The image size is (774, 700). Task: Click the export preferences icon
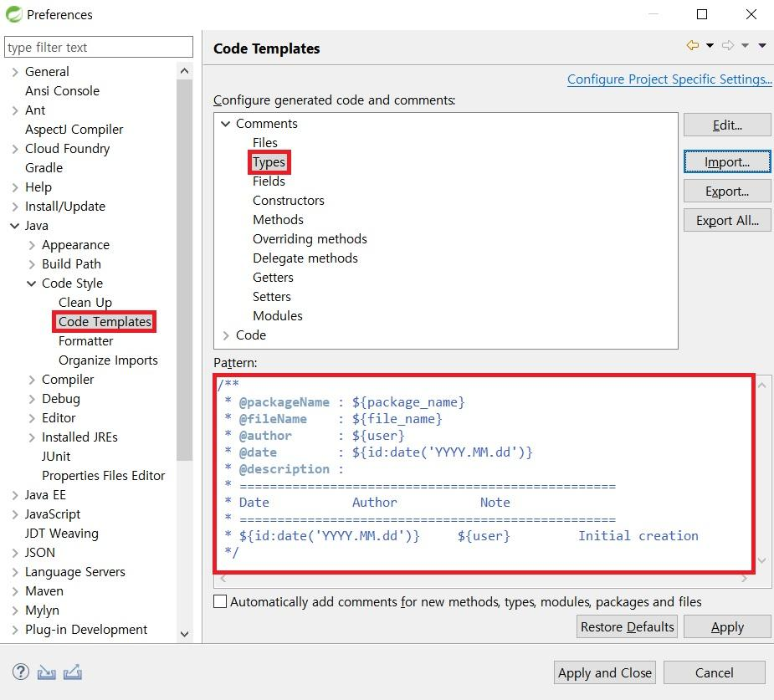point(73,672)
